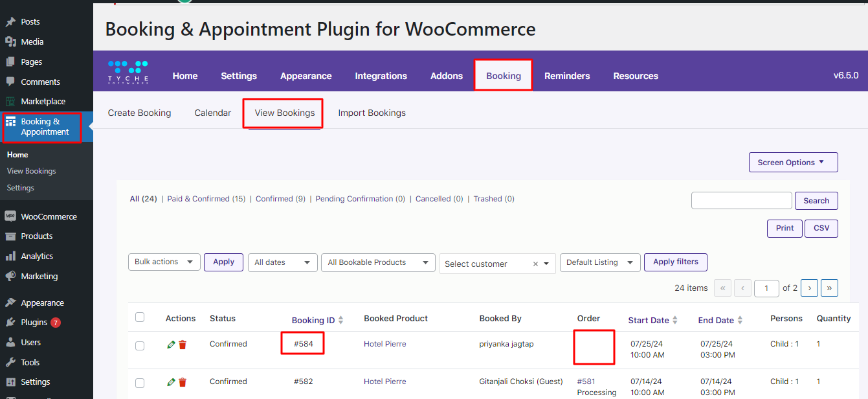Click the Apply filters button
The height and width of the screenshot is (399, 868).
coord(676,262)
